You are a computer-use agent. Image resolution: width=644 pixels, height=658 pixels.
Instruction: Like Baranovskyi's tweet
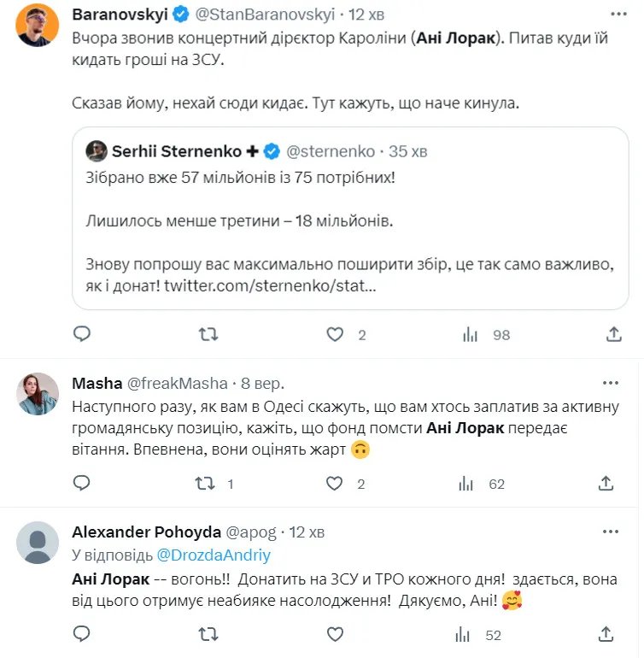click(336, 334)
